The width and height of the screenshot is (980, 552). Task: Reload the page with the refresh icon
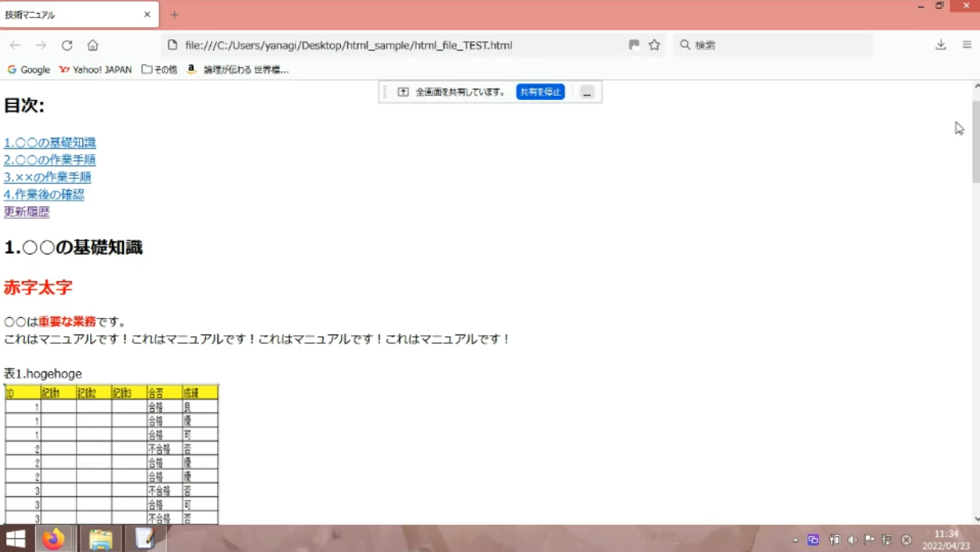click(67, 46)
